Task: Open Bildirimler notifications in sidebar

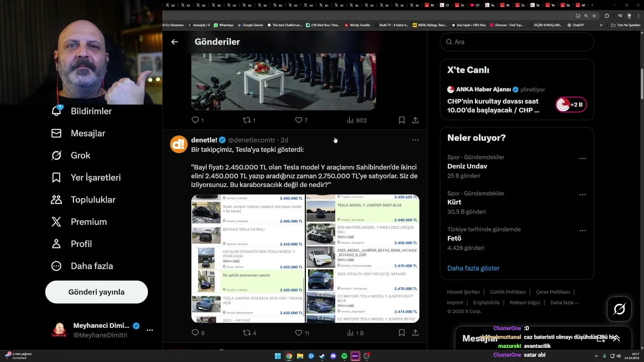Action: click(82, 111)
